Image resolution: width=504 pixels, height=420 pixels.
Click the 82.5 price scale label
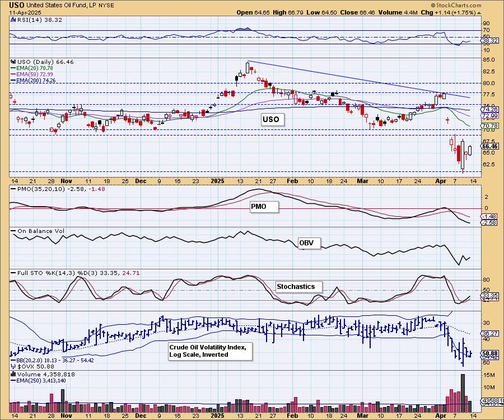point(488,71)
